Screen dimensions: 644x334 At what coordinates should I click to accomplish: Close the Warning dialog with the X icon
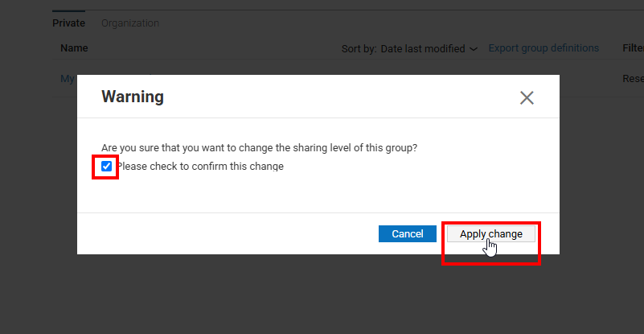tap(527, 98)
